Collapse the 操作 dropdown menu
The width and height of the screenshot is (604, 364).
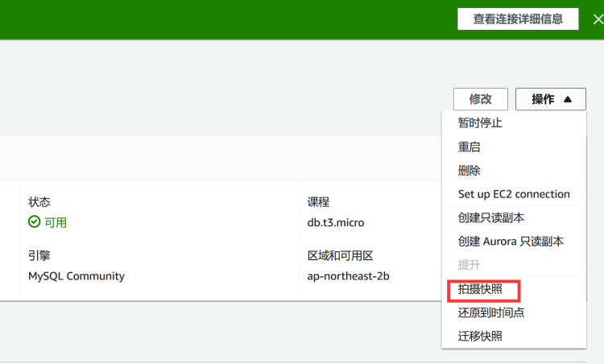tap(551, 99)
